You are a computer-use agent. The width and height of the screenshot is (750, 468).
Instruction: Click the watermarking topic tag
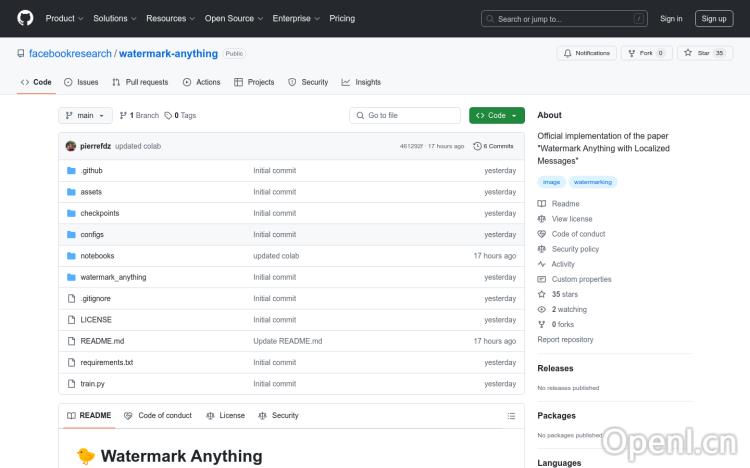[x=592, y=182]
